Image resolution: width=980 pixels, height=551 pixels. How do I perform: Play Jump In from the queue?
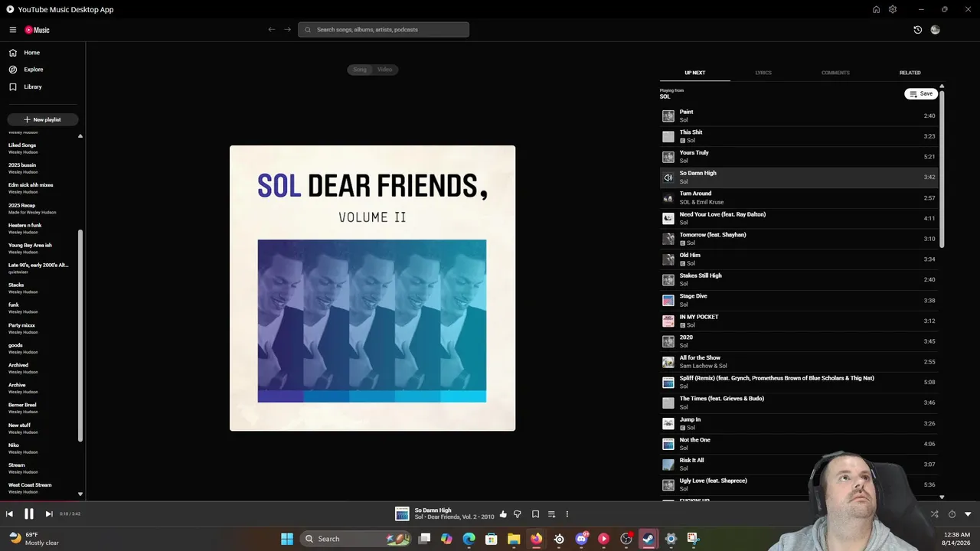(x=799, y=423)
